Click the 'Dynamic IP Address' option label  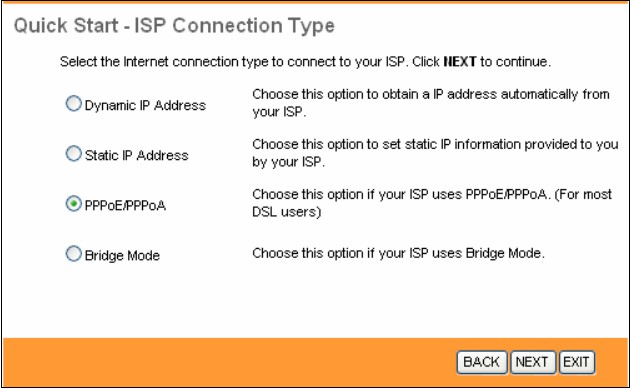(x=145, y=106)
